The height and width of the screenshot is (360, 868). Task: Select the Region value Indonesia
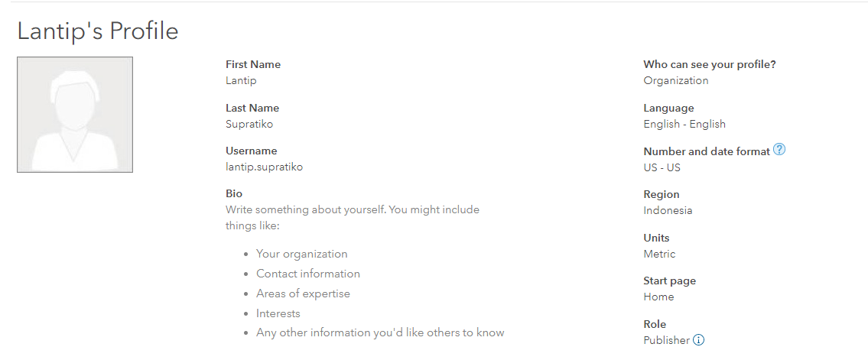point(668,210)
